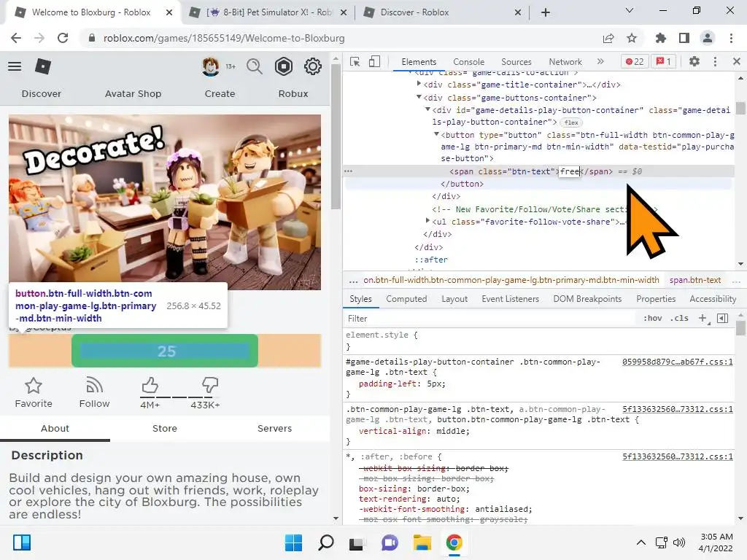Switch to the Pet Simulator X browser tab
The width and height of the screenshot is (747, 560).
(268, 12)
